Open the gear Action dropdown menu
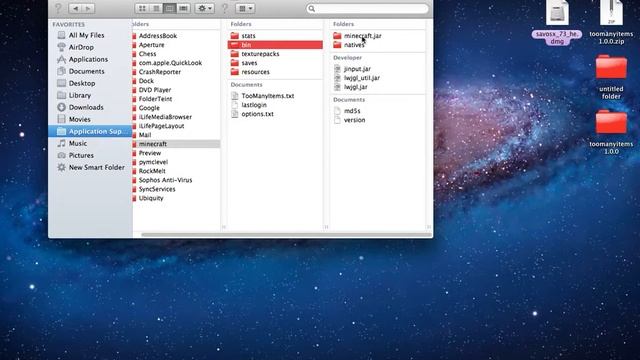Image resolution: width=640 pixels, height=360 pixels. [x=204, y=8]
